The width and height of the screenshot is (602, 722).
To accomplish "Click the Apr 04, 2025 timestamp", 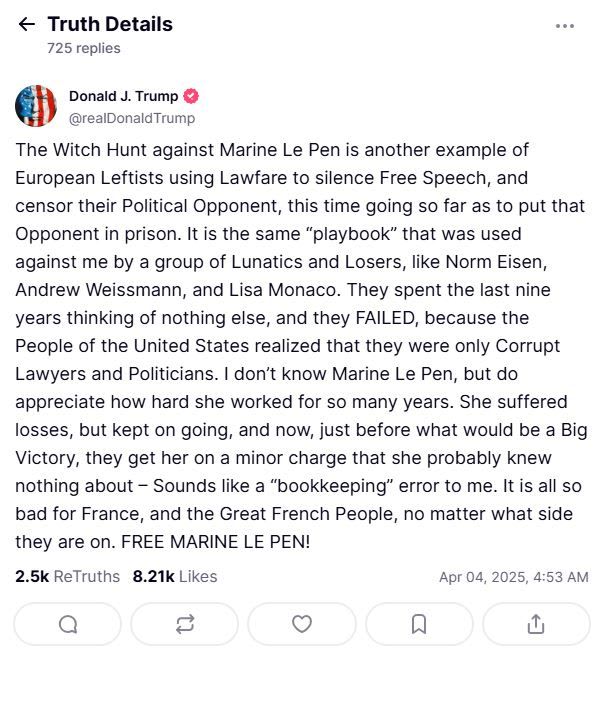I will coord(513,577).
